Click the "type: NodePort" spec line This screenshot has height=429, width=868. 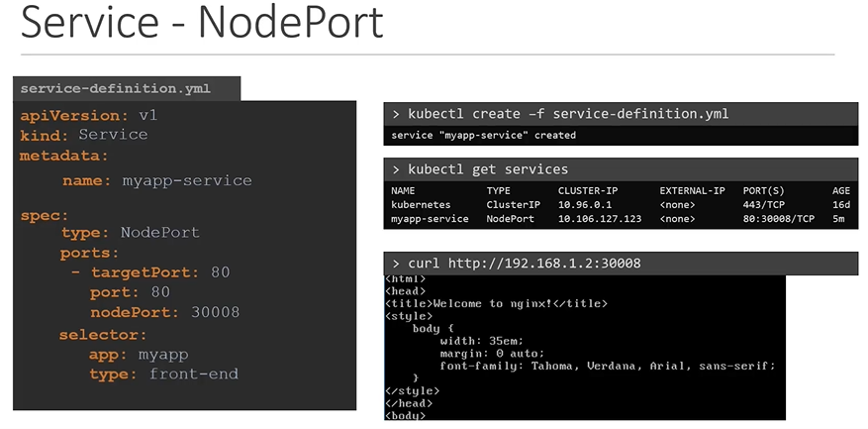pyautogui.click(x=130, y=233)
